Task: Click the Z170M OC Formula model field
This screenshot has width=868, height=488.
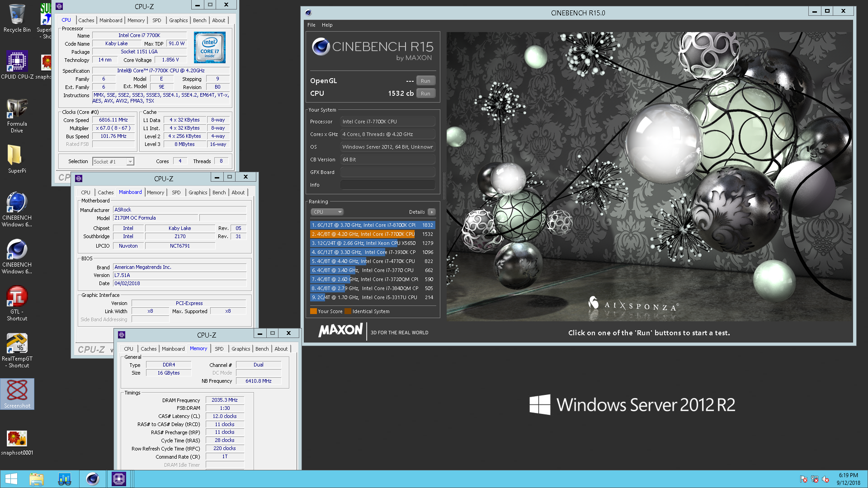Action: pos(156,218)
